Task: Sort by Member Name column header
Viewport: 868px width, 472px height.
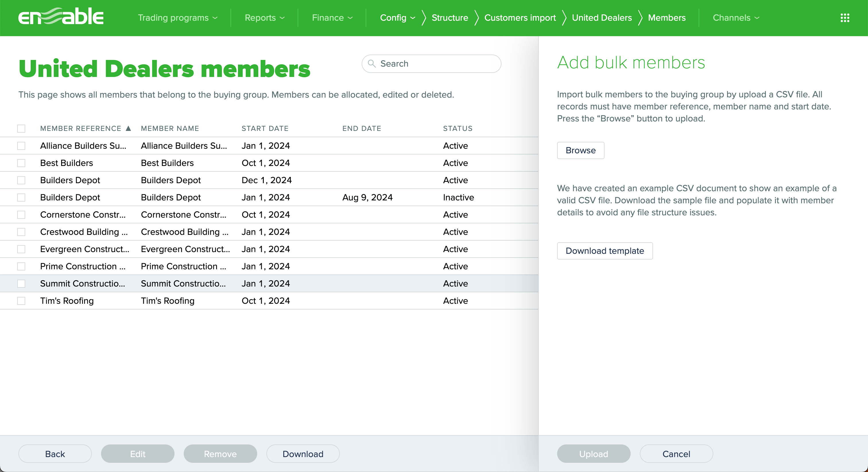Action: pos(170,128)
